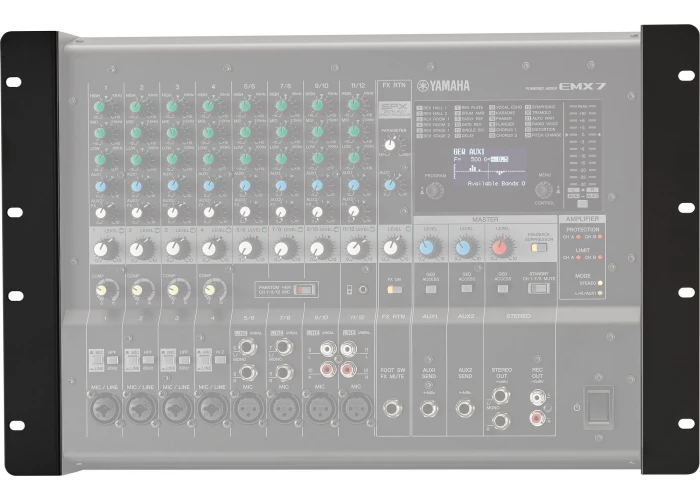The width and height of the screenshot is (700, 500).
Task: Turn the channel 7/8 AUX2/FX knob
Action: click(x=281, y=212)
